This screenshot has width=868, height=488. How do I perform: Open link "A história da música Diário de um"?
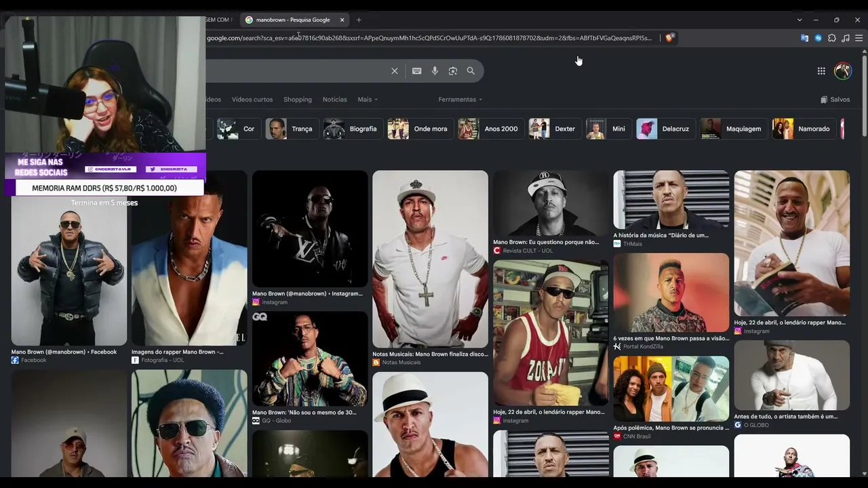[x=661, y=236]
